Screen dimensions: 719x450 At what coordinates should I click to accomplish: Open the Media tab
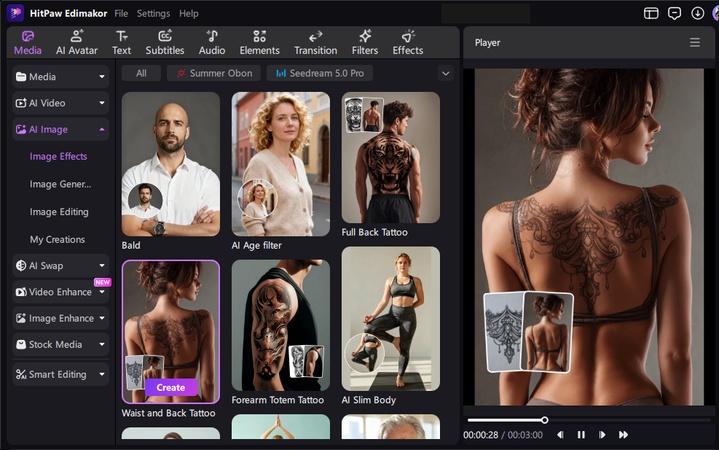click(28, 43)
